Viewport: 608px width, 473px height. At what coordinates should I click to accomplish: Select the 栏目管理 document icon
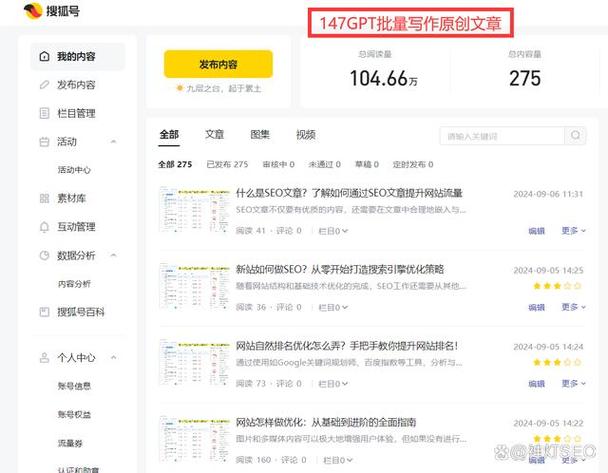click(x=44, y=113)
